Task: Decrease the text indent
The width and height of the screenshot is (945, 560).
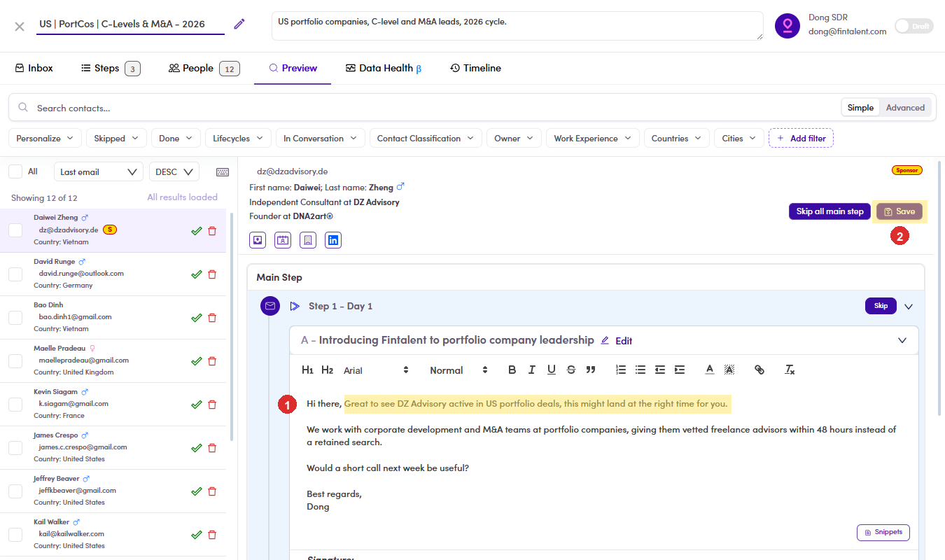Action: coord(660,370)
